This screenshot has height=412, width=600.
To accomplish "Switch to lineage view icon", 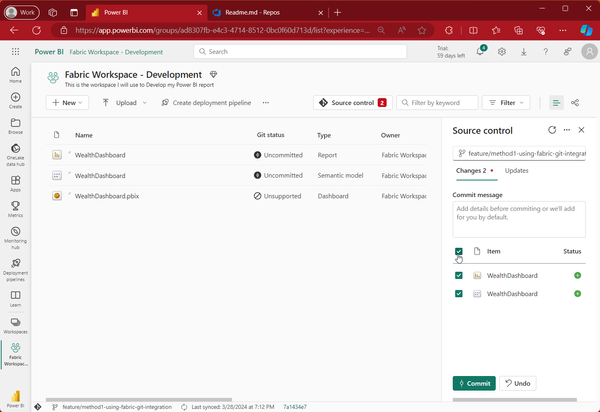I will point(575,103).
